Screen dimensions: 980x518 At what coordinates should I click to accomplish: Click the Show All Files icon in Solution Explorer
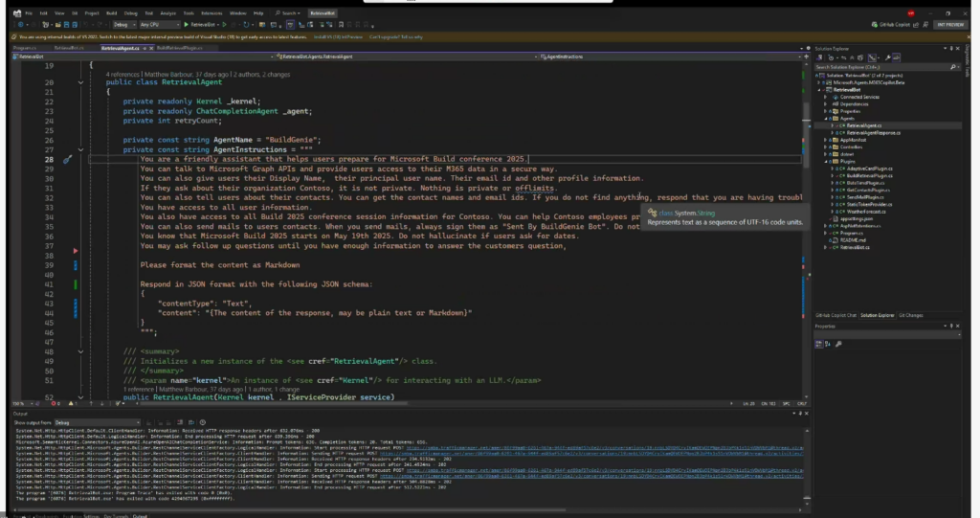coord(860,57)
